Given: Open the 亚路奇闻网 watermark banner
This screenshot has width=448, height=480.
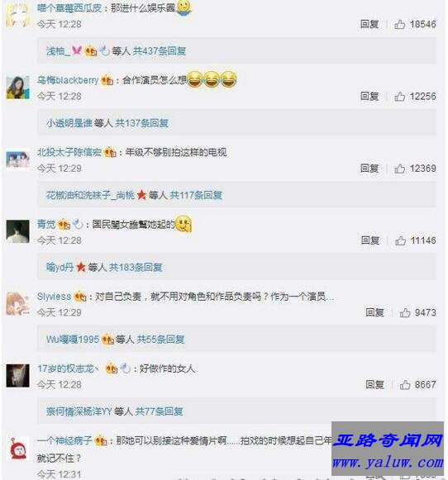Looking at the screenshot, I should click(388, 449).
